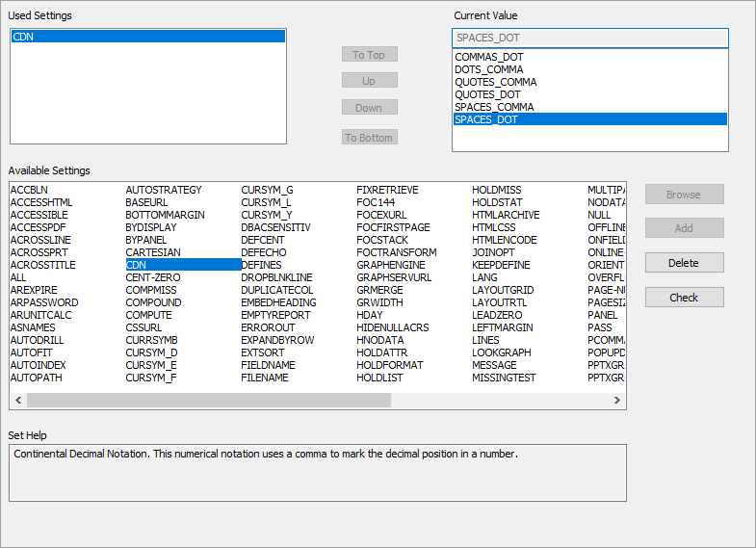The width and height of the screenshot is (756, 548).
Task: Click the Add button
Action: coord(684,228)
